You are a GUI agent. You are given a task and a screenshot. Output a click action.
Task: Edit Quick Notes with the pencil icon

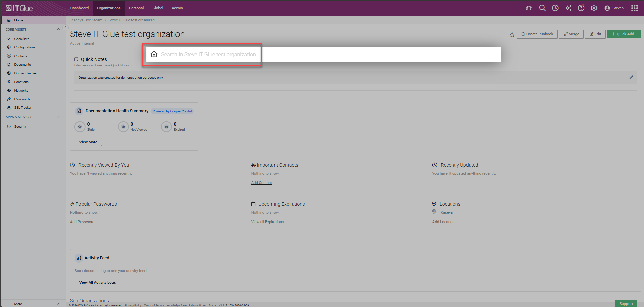coord(631,77)
